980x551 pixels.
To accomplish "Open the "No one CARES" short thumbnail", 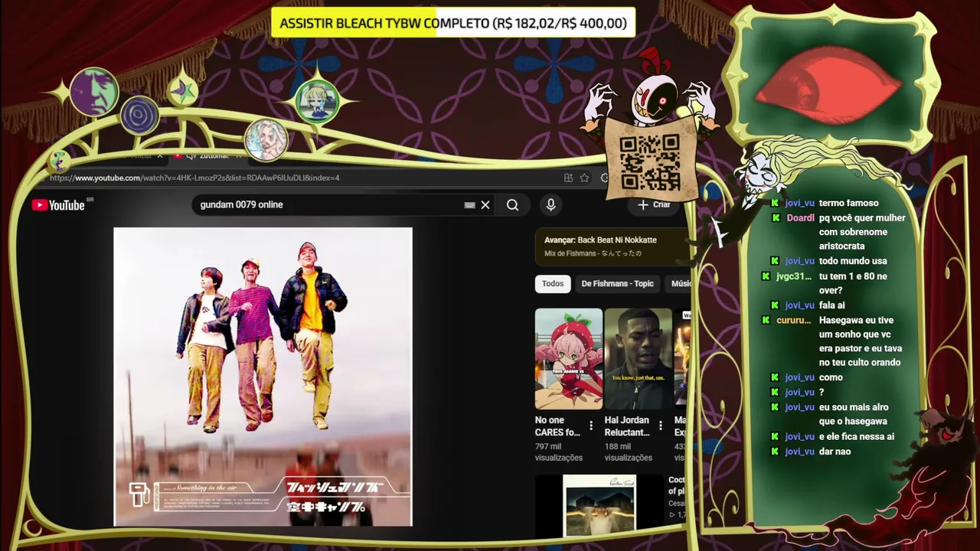I will pos(569,359).
